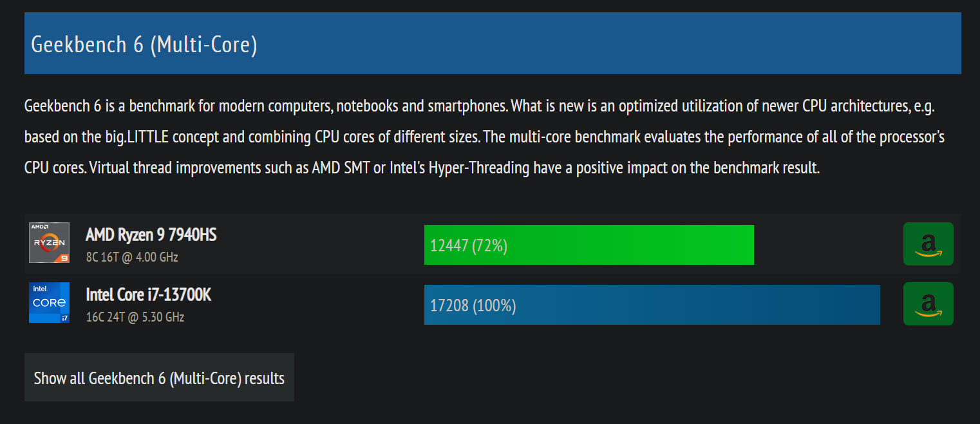Click the AMD Ryzen 9 processor logo
Viewport: 980px width, 424px height.
[x=49, y=243]
